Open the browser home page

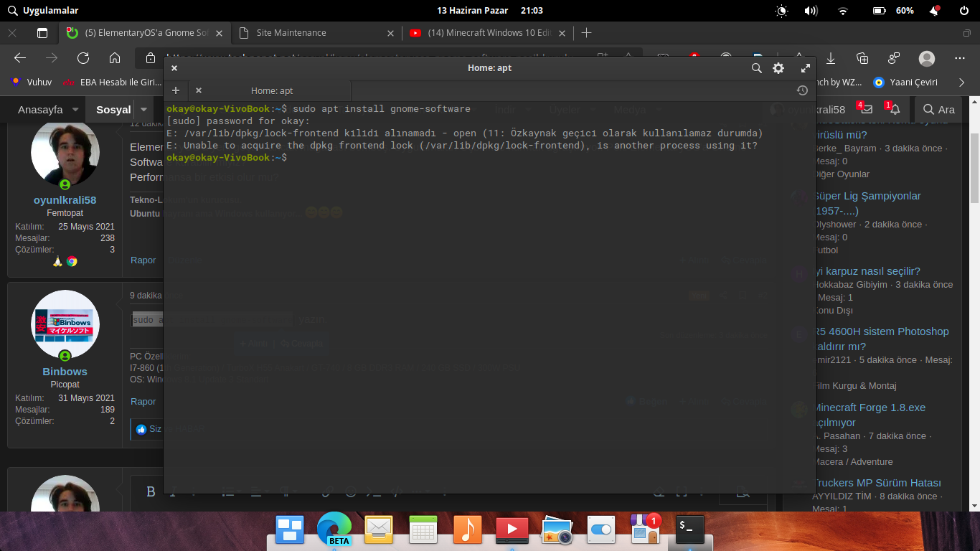pos(115,58)
